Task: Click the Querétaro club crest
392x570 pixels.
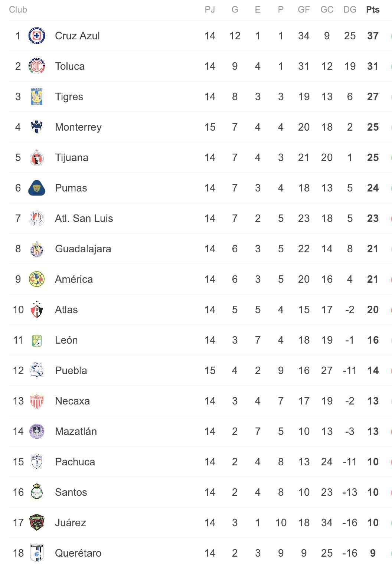Action: (37, 553)
